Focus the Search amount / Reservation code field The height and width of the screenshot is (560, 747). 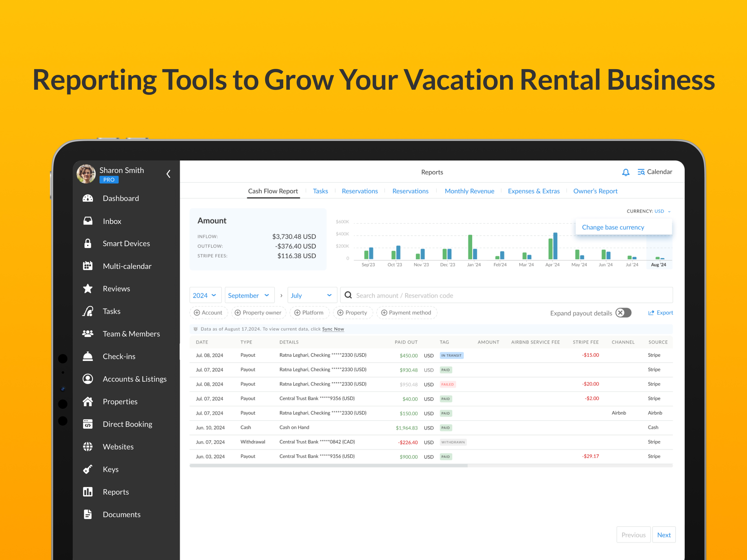coord(506,295)
